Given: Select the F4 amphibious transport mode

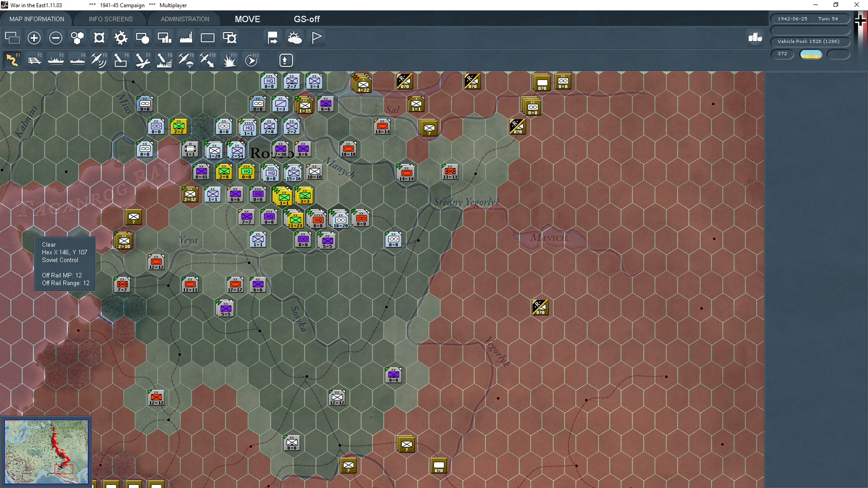Looking at the screenshot, I should click(x=77, y=60).
